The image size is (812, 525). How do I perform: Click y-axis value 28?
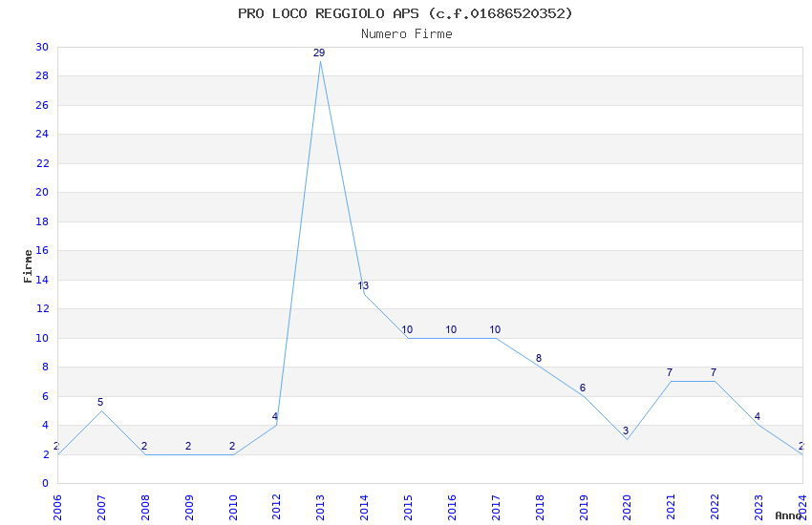(42, 76)
